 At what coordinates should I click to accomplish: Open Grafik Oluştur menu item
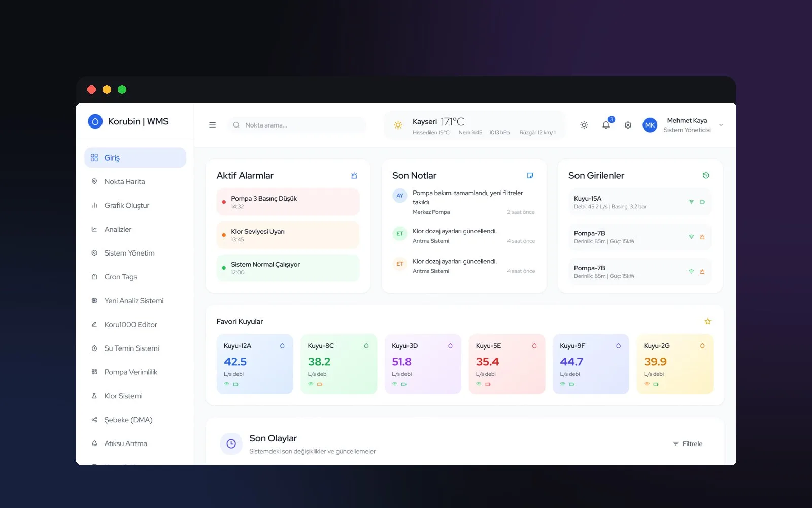pyautogui.click(x=135, y=205)
